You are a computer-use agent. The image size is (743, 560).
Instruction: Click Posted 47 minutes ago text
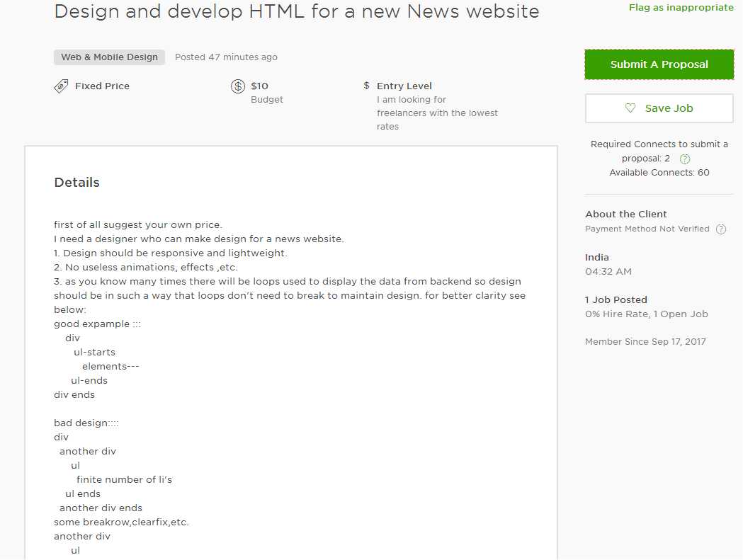pyautogui.click(x=226, y=57)
